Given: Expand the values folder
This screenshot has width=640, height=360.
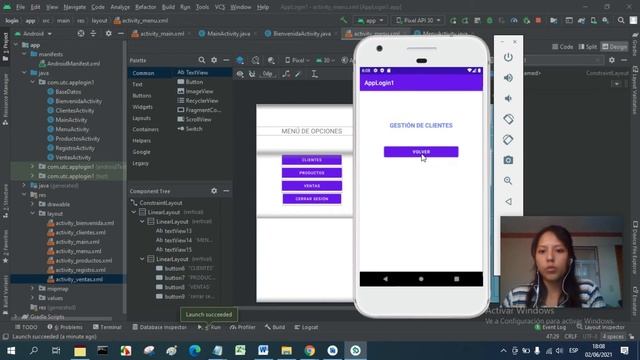Looking at the screenshot, I should pyautogui.click(x=32, y=298).
